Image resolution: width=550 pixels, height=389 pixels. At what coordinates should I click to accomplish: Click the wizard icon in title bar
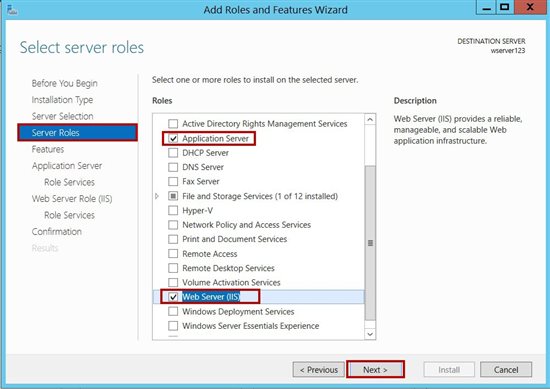coord(12,10)
